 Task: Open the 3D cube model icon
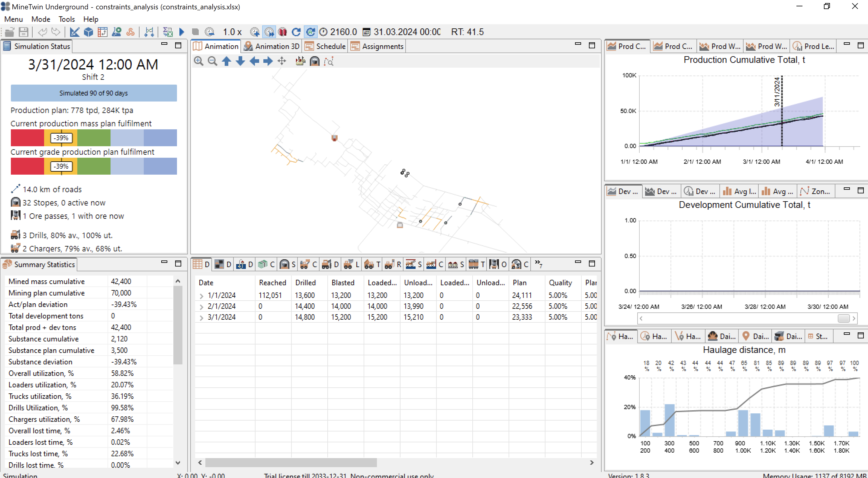tap(88, 32)
